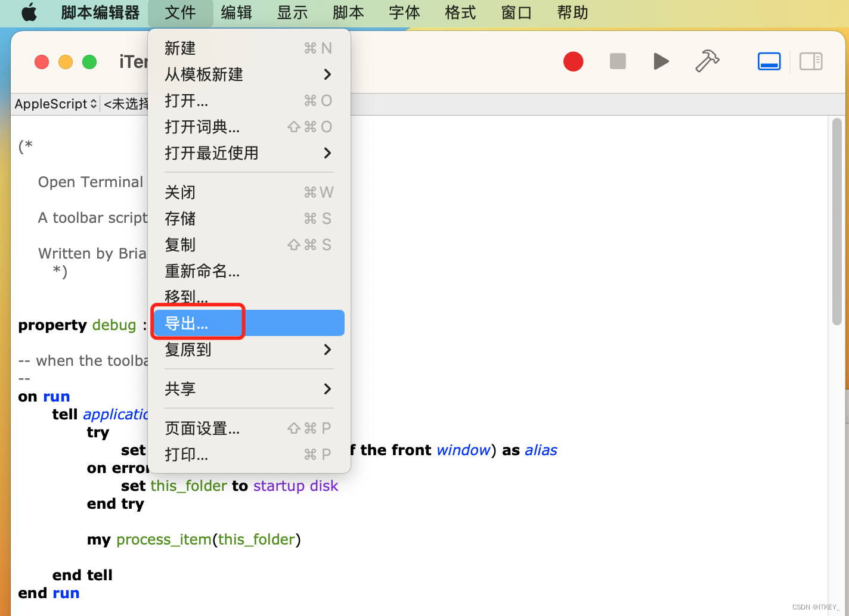
Task: Open the 窗口 menu in the menu bar
Action: 517,13
